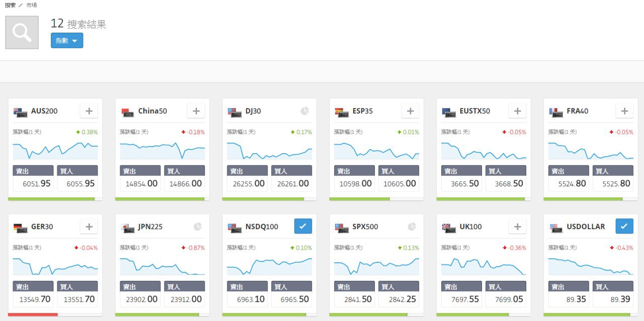Click the JPN225 pie chart icon
This screenshot has width=644, height=321.
click(x=197, y=227)
